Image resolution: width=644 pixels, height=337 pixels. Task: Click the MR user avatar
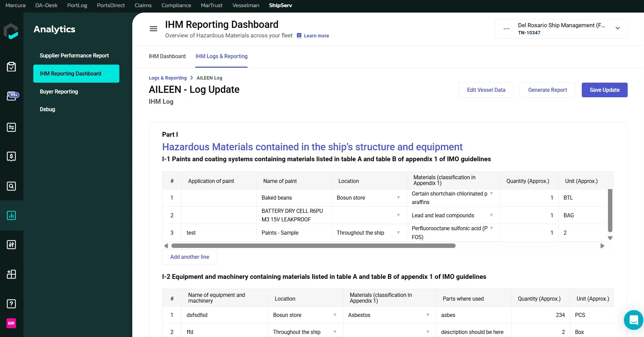click(11, 323)
